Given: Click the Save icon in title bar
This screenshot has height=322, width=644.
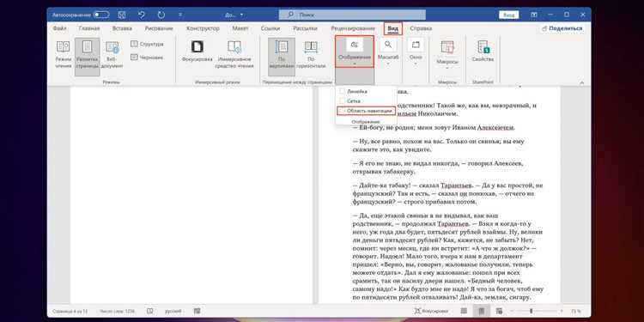Looking at the screenshot, I should click(x=122, y=15).
